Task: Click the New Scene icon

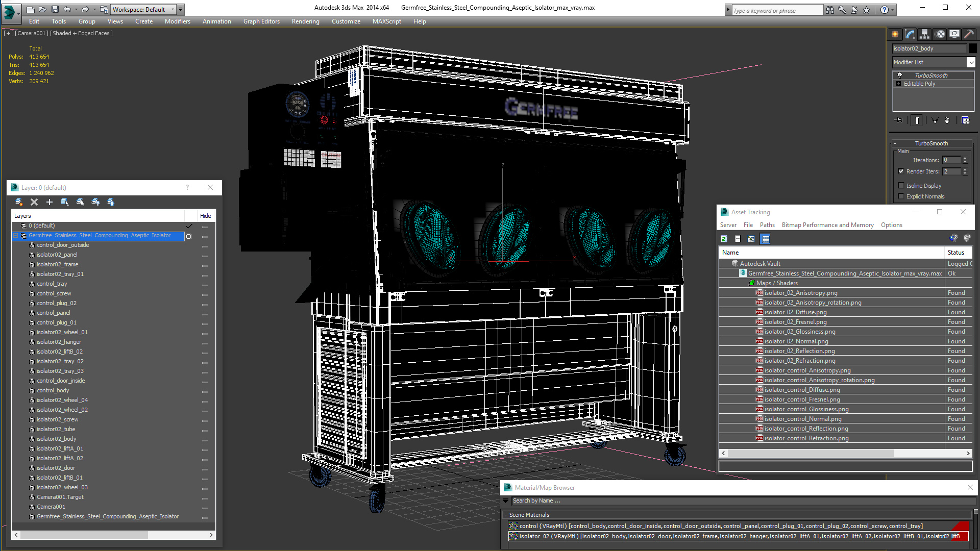Action: 31,9
